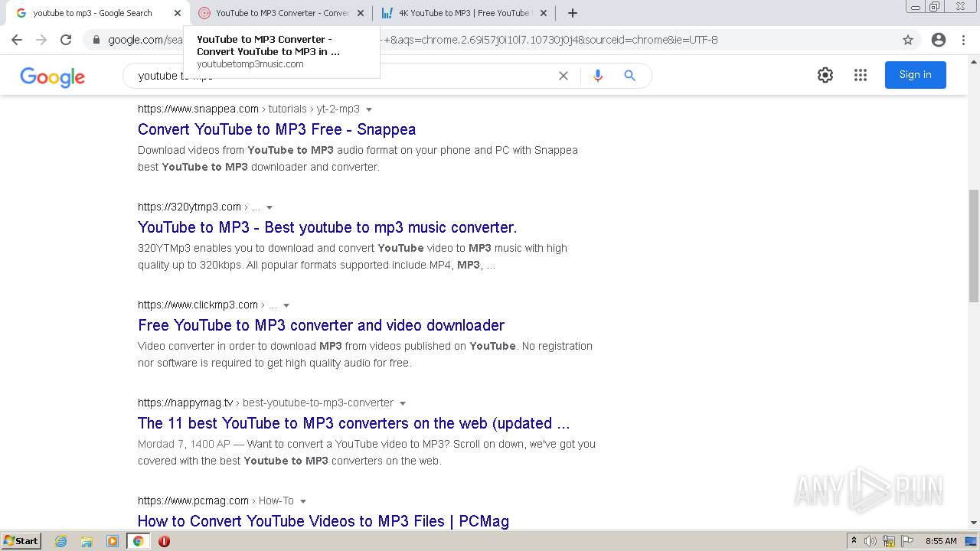Open Google apps grid
The width and height of the screenshot is (980, 551).
click(861, 75)
